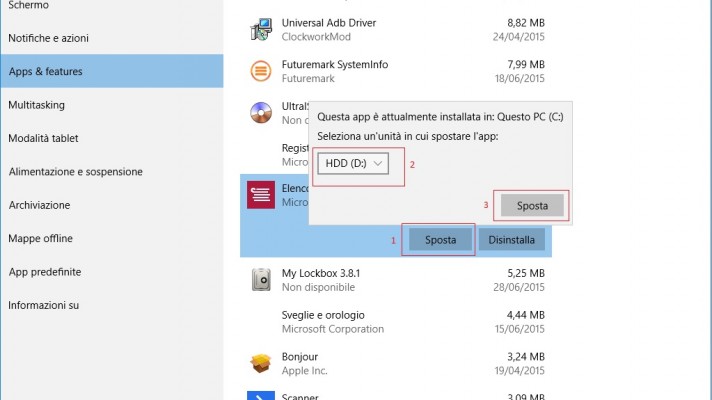Click the 4,44 MB size value

coord(526,315)
